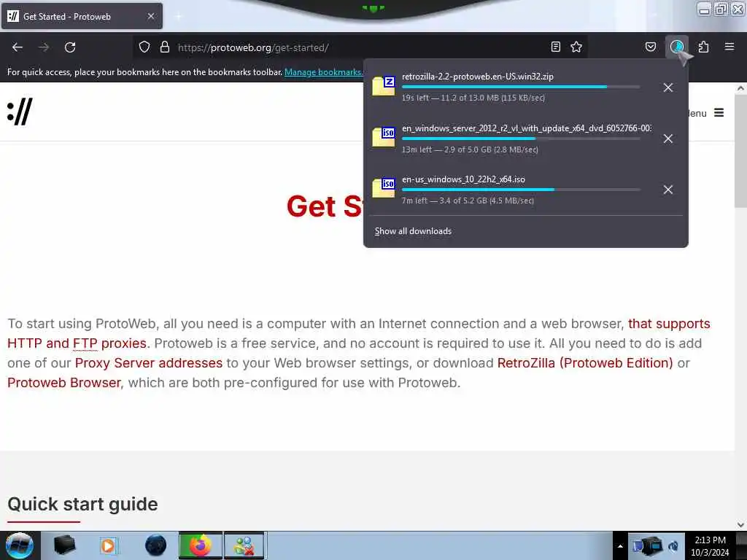
Task: Click the forward navigation arrow
Action: click(x=44, y=47)
